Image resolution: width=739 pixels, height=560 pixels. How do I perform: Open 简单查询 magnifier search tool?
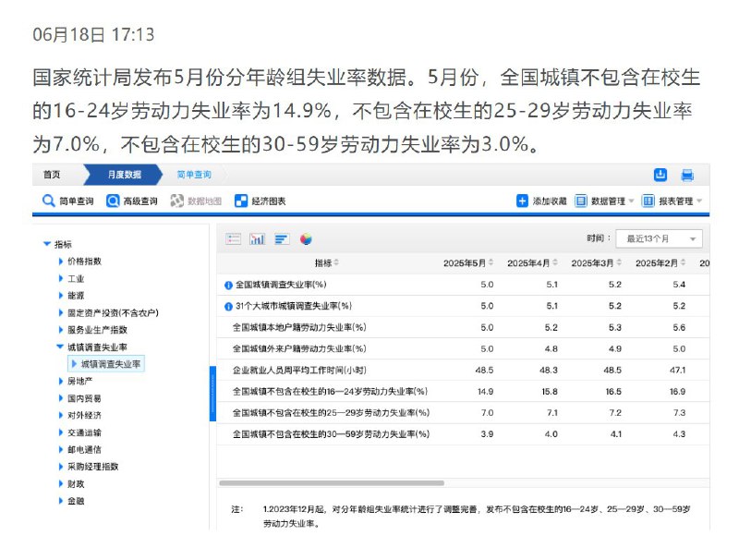coord(68,201)
